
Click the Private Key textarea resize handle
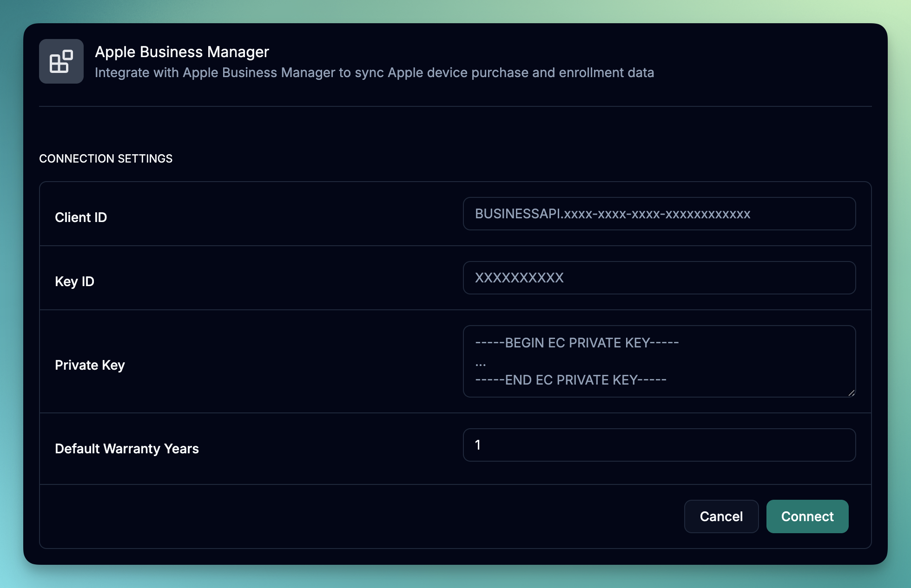point(852,393)
